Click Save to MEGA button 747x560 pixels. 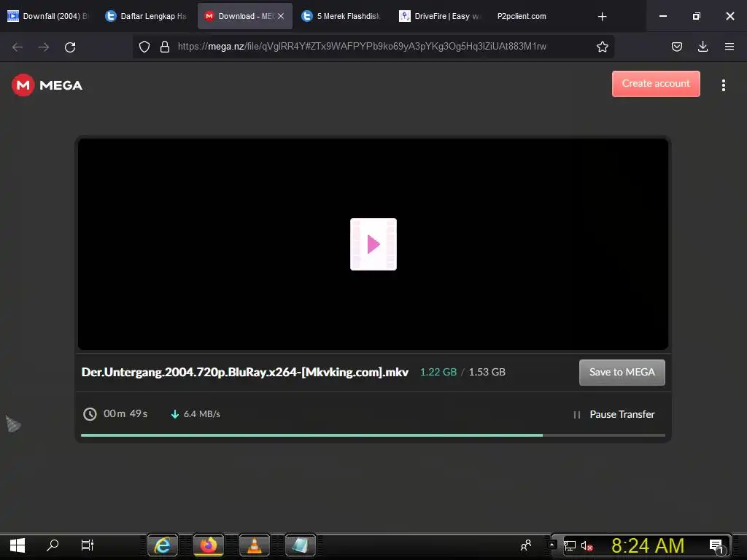coord(622,373)
